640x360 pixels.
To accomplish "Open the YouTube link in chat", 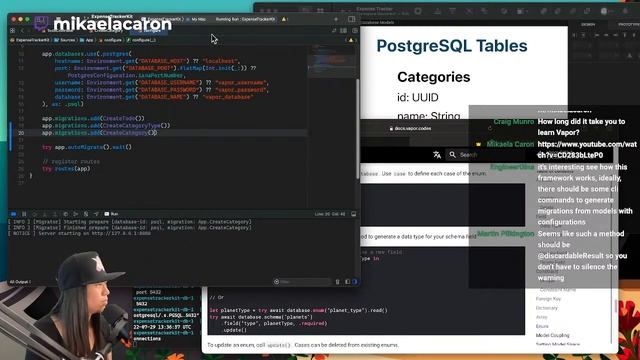I will (x=587, y=150).
